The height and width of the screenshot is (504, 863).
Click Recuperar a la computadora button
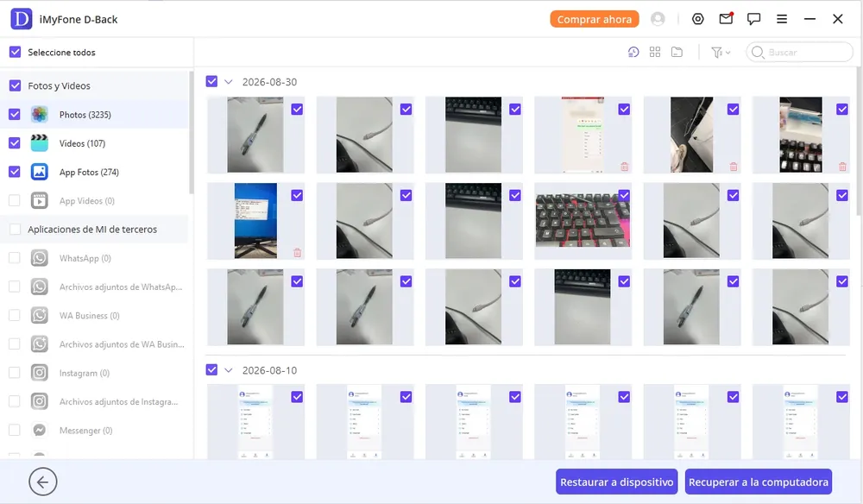tap(759, 482)
